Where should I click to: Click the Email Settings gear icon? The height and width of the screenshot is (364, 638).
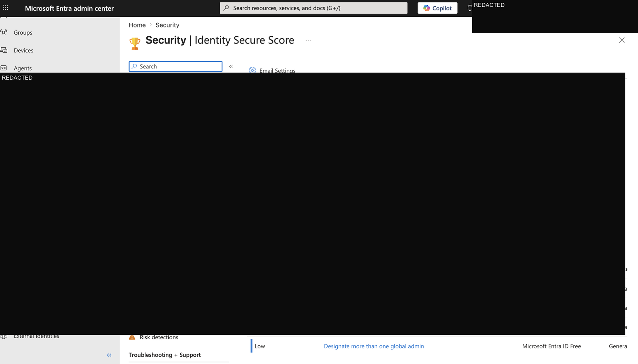[x=252, y=70]
